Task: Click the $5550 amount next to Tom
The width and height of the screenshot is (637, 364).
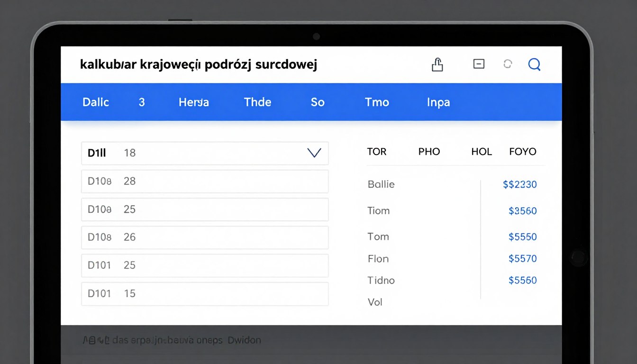Action: 522,237
